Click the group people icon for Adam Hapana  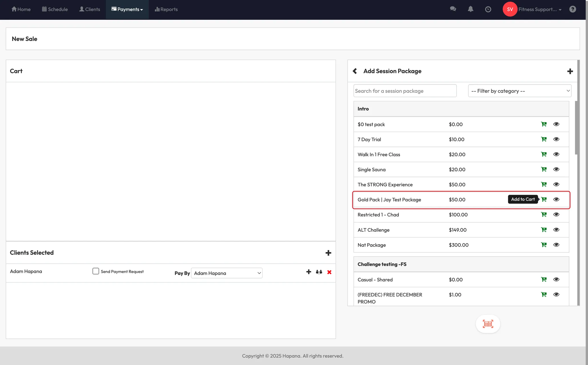click(x=319, y=272)
